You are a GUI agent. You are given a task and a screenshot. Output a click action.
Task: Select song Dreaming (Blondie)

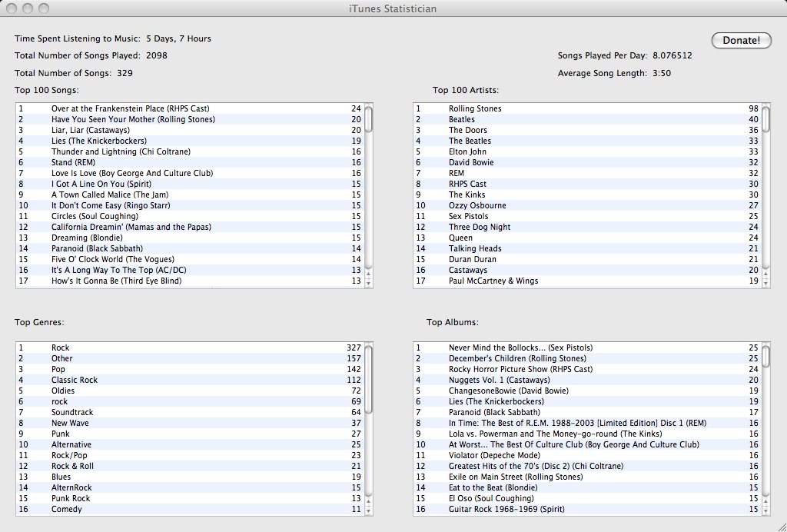[x=191, y=238]
